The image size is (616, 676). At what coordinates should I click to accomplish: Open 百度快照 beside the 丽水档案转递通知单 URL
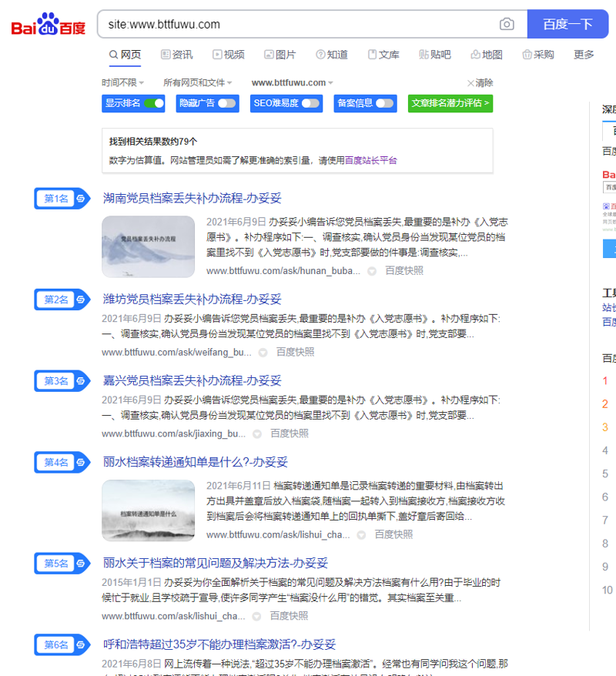click(x=393, y=534)
